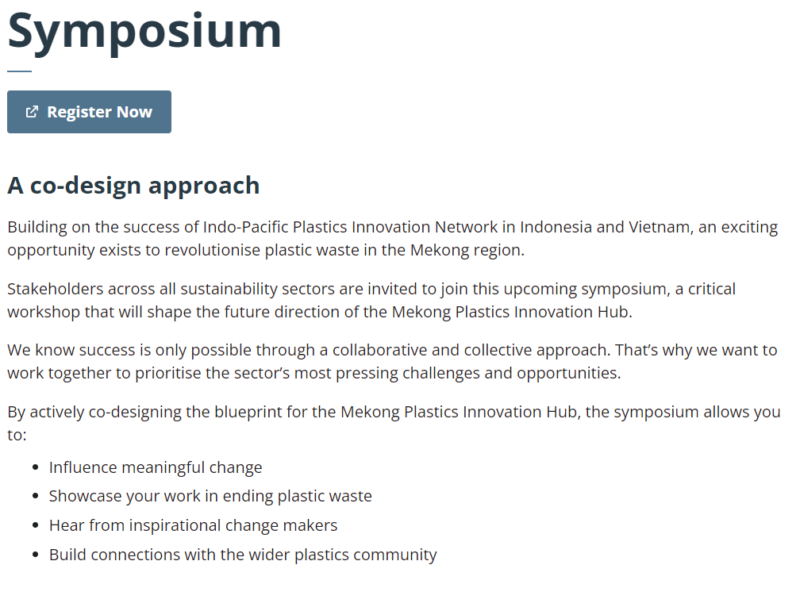Click "Showcase your work in ending plastic waste"

tap(210, 496)
